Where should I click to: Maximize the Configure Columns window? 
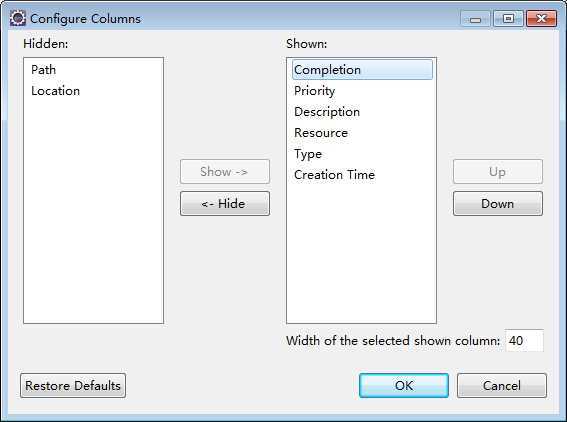coord(508,18)
